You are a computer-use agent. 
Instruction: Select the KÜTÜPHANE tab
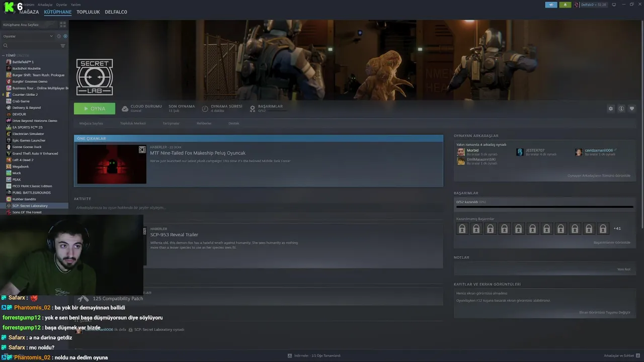(x=57, y=12)
